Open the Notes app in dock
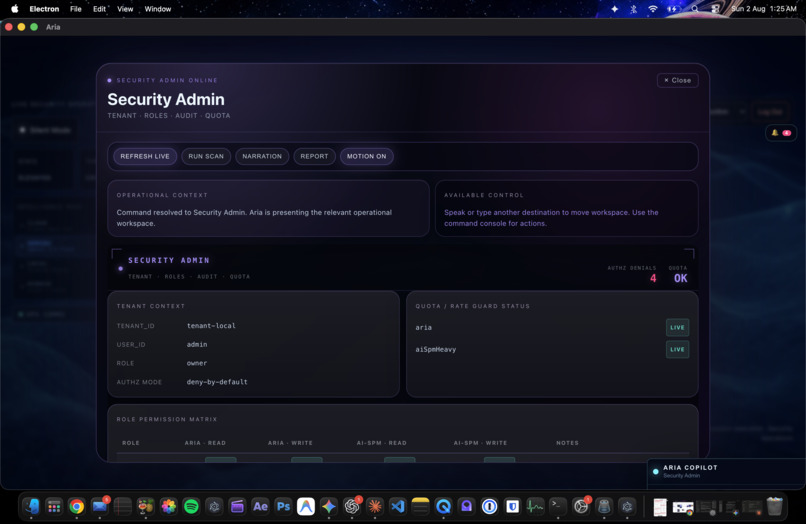Viewport: 806px width, 524px height. click(x=420, y=507)
